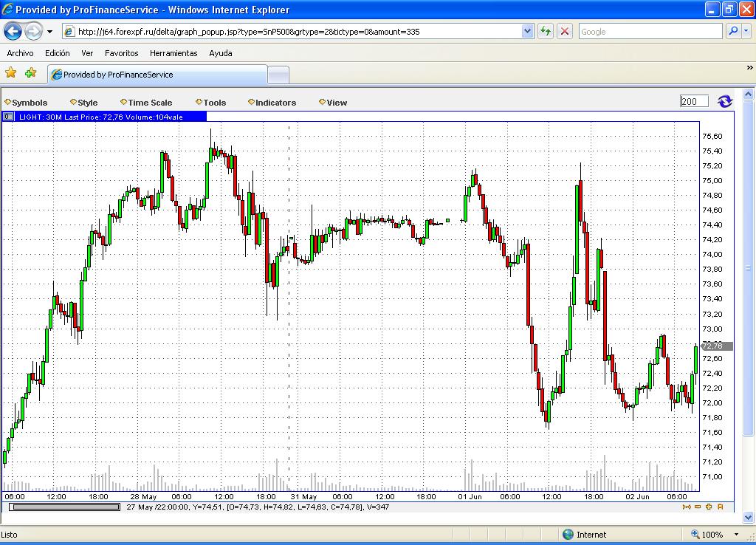The height and width of the screenshot is (545, 756).
Task: Zoom out with the chart minus icon
Action: (698, 507)
